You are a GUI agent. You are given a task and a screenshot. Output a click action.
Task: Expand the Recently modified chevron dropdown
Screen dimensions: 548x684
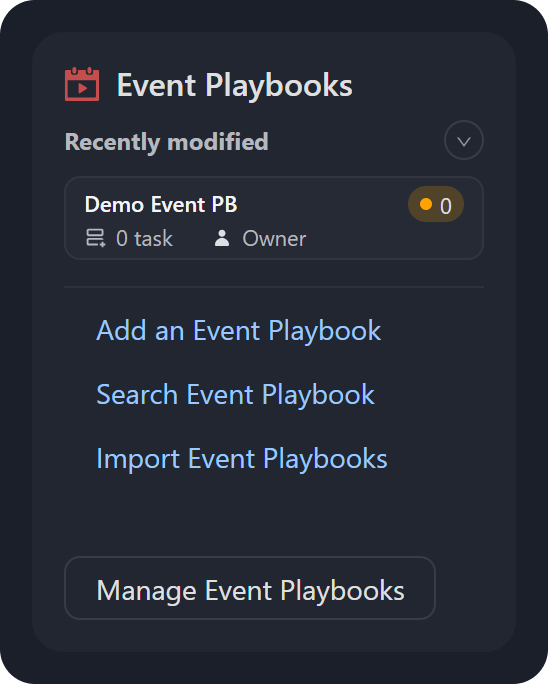pos(463,140)
